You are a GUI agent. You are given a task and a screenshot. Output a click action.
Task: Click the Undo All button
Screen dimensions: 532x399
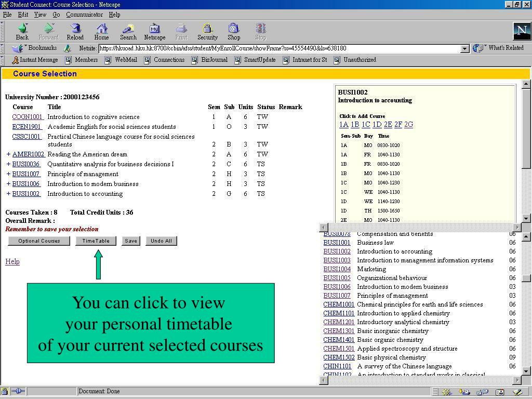(x=161, y=241)
